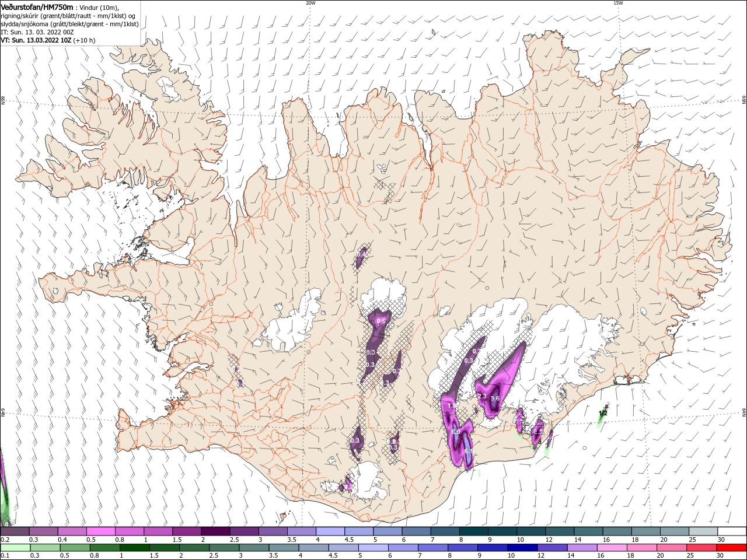
Task: Pick the dark mauve 0.2 swatch, upper legend row
Action: coord(15,531)
